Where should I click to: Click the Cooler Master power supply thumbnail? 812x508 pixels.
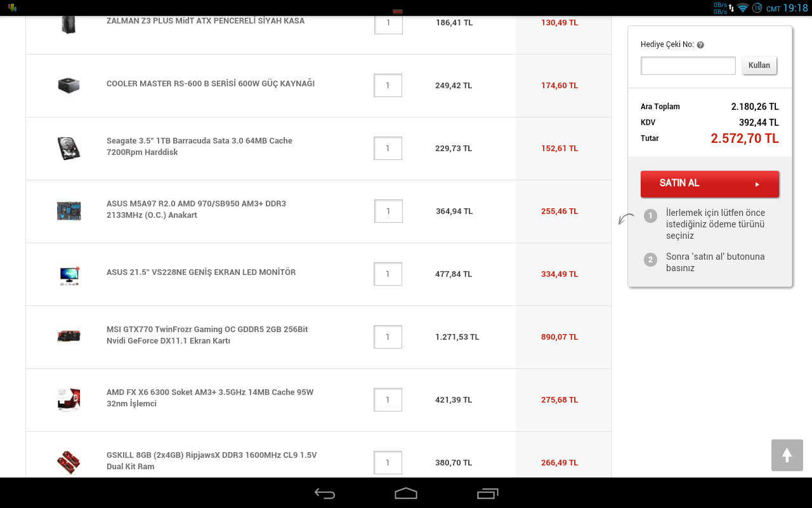tap(69, 85)
